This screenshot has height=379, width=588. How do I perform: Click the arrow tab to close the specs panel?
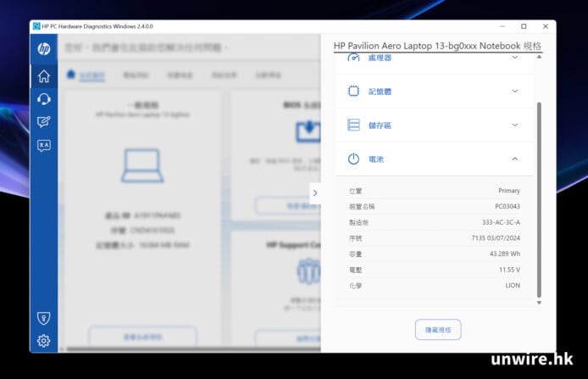(x=315, y=193)
